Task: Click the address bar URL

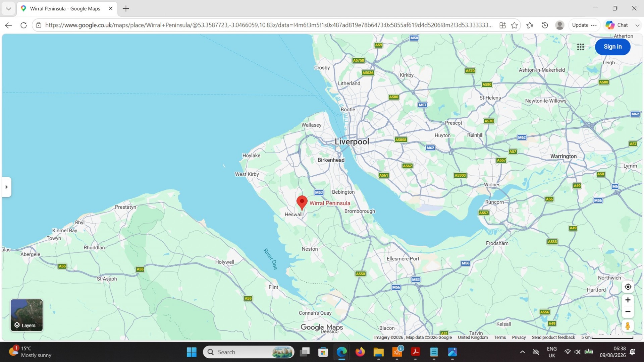Action: tap(269, 25)
